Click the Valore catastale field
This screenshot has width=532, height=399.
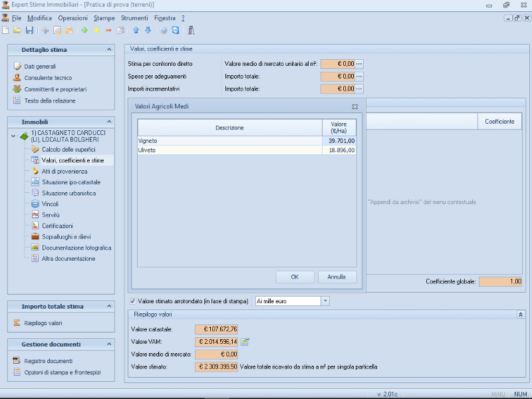(216, 329)
